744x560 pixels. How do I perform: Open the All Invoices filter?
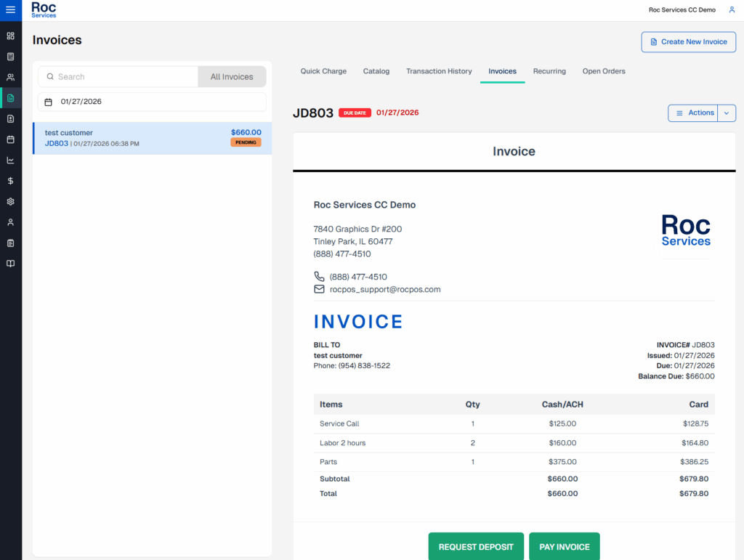[x=231, y=76]
